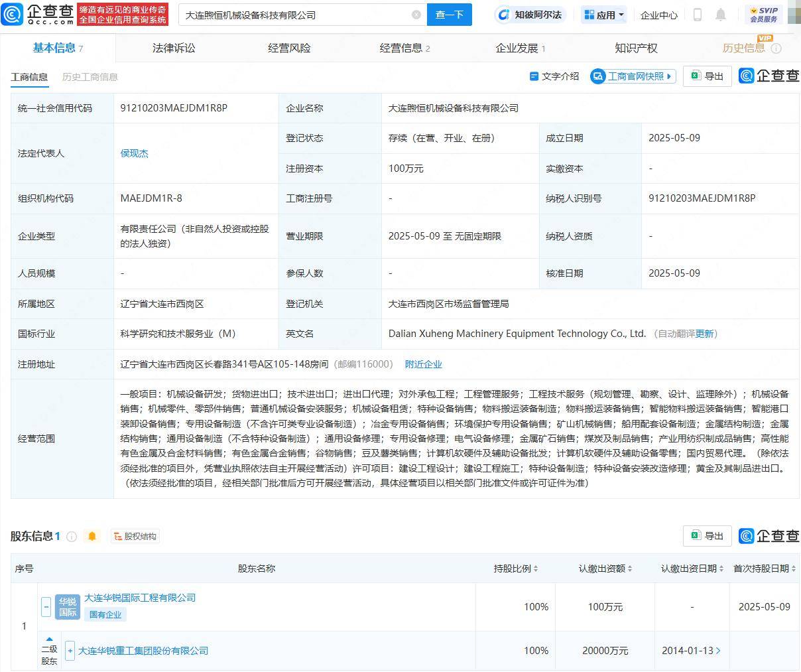Open 大连华锐国际工程有限公司 link
The height and width of the screenshot is (672, 801).
point(140,598)
